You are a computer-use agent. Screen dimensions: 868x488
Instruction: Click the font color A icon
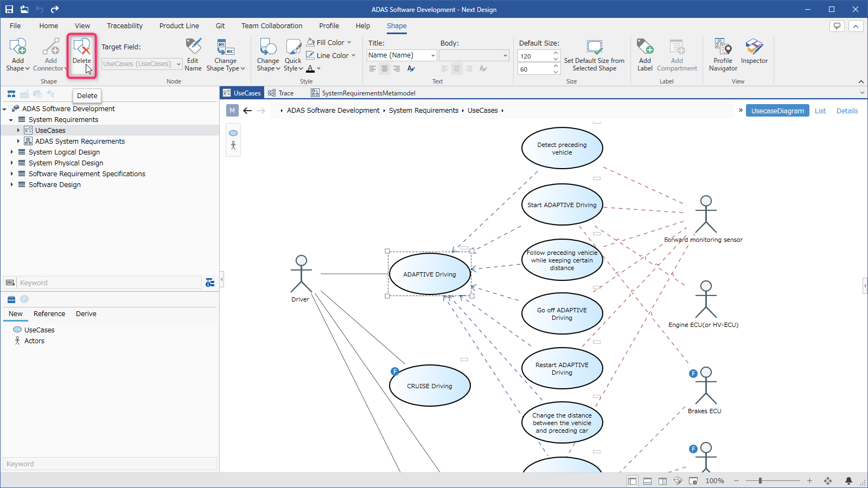tap(310, 68)
